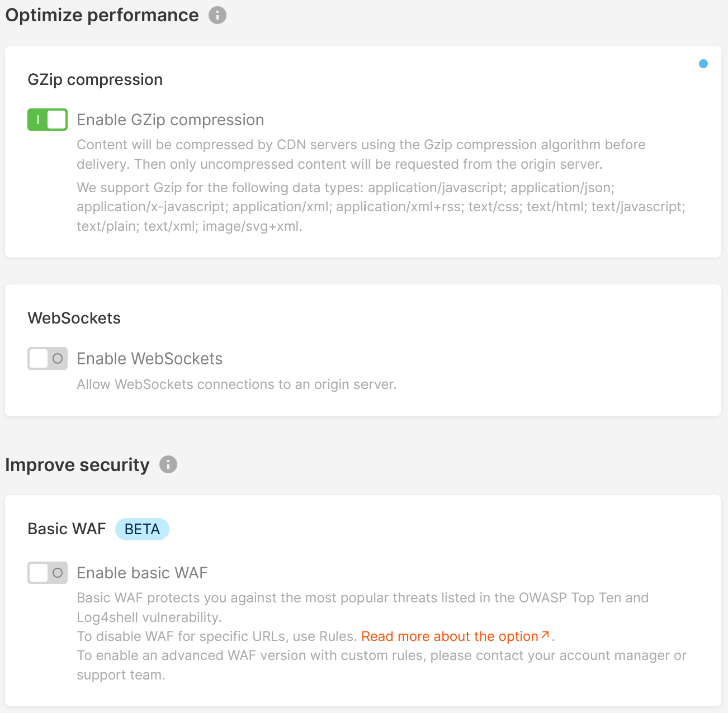Enable WebSockets connections
The image size is (728, 713).
[x=48, y=358]
